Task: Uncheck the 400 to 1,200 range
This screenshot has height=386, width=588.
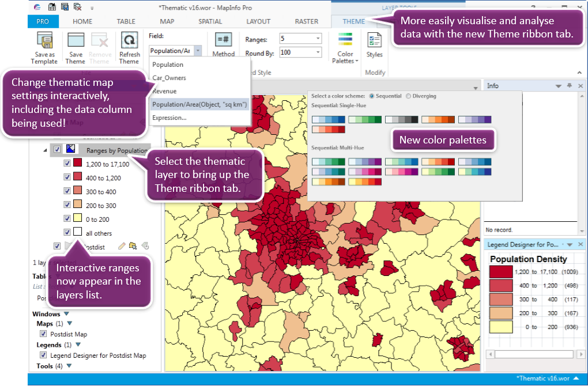Action: click(x=67, y=177)
